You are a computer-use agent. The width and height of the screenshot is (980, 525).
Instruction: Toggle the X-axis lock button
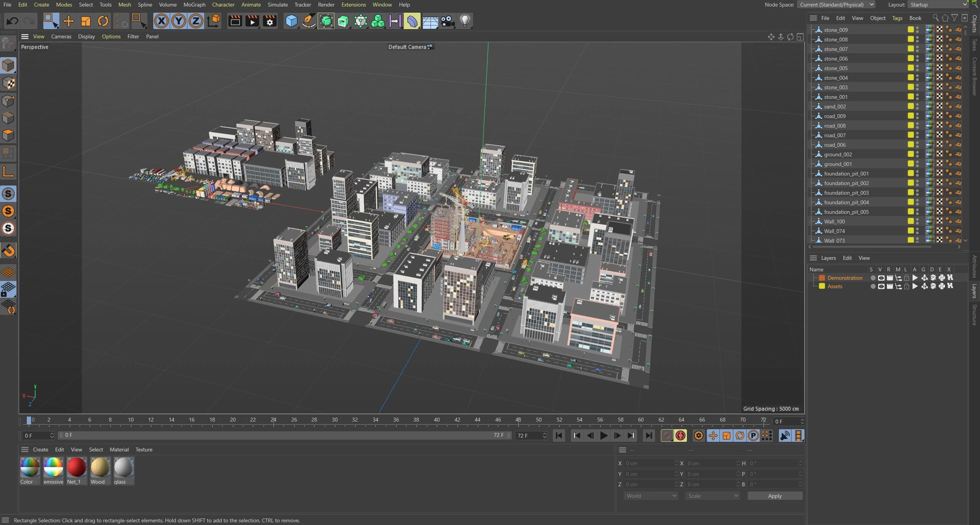(161, 21)
